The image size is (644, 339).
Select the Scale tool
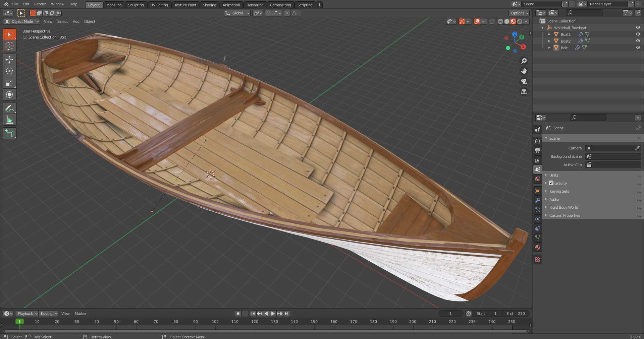click(9, 83)
